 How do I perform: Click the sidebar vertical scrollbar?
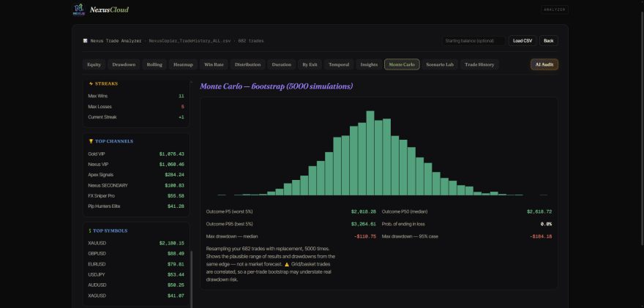pos(191,279)
